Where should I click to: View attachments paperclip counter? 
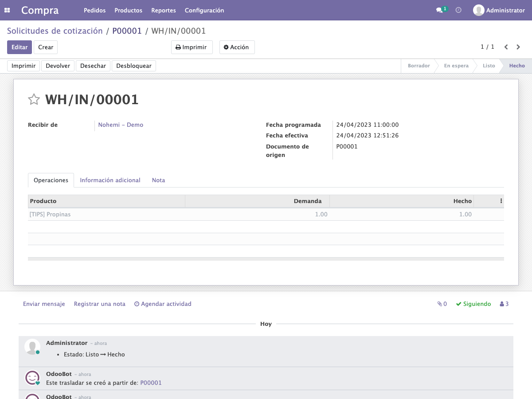442,304
